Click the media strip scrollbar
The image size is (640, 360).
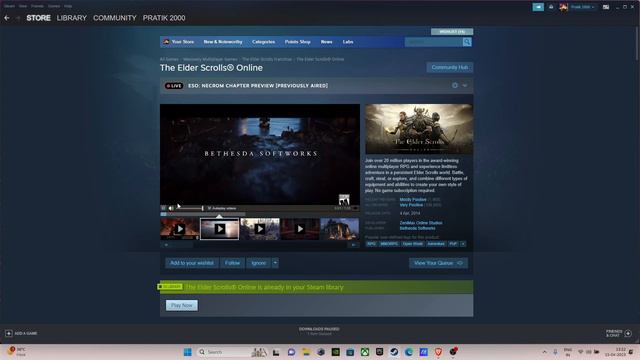[x=259, y=245]
